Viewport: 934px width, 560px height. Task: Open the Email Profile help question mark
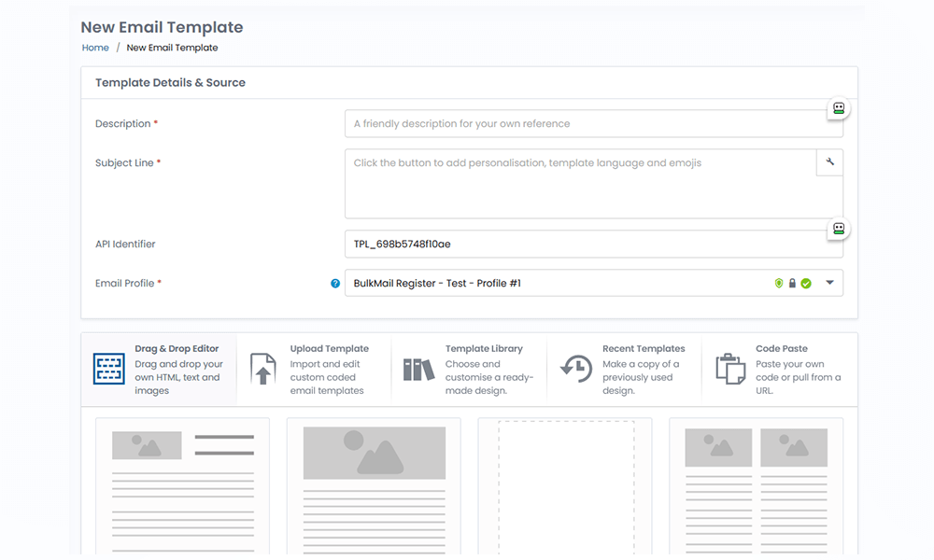(x=335, y=284)
